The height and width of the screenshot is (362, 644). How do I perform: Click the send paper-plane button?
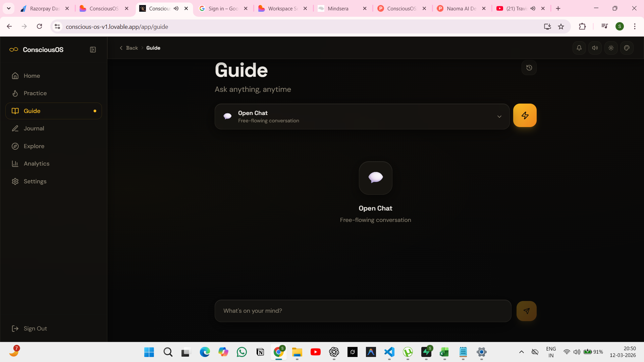click(526, 311)
